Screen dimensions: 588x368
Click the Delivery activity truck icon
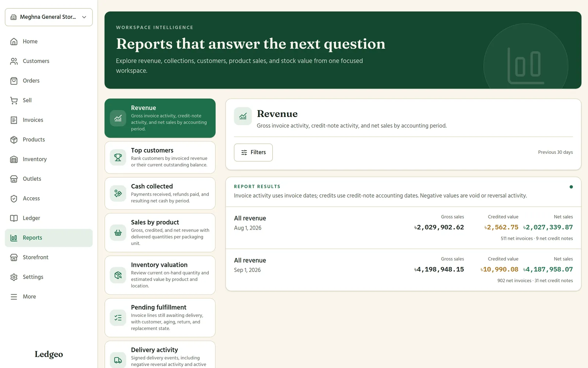point(118,360)
